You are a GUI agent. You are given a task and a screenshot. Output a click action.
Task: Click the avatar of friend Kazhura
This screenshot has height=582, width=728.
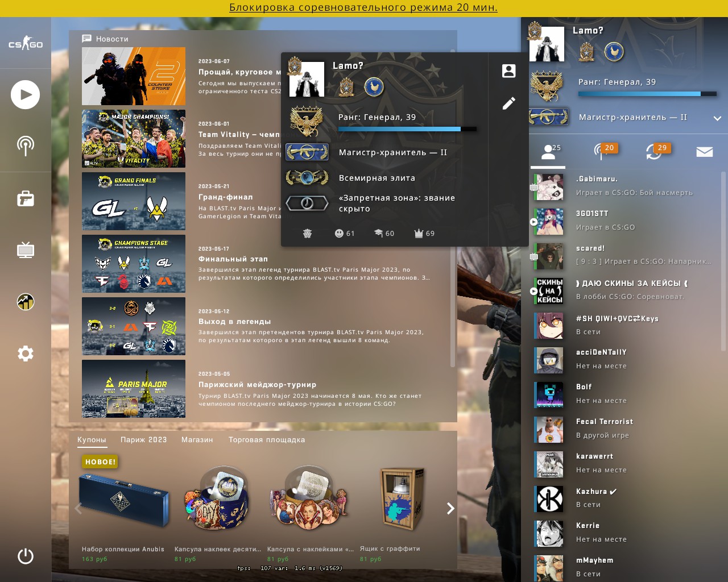[x=549, y=498]
